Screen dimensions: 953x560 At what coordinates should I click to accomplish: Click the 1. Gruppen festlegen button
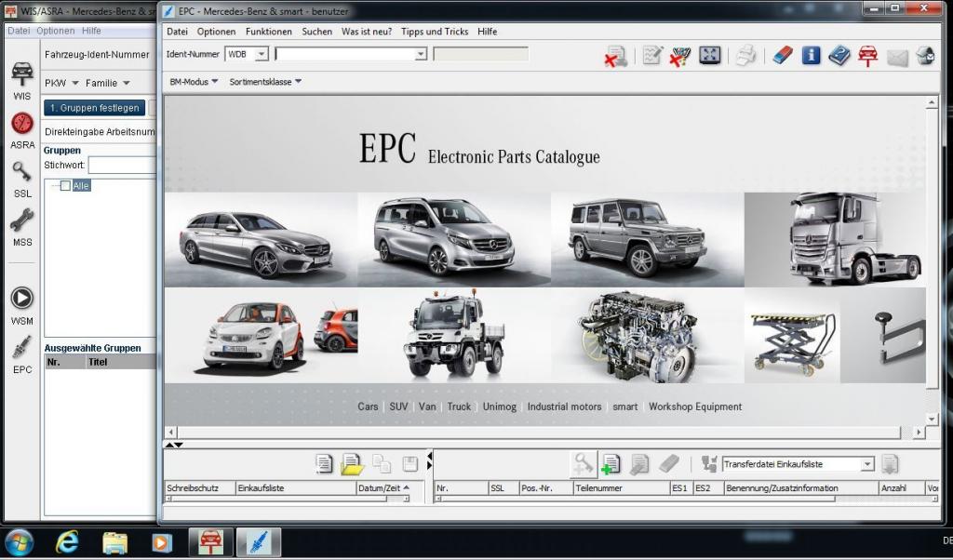(x=94, y=108)
